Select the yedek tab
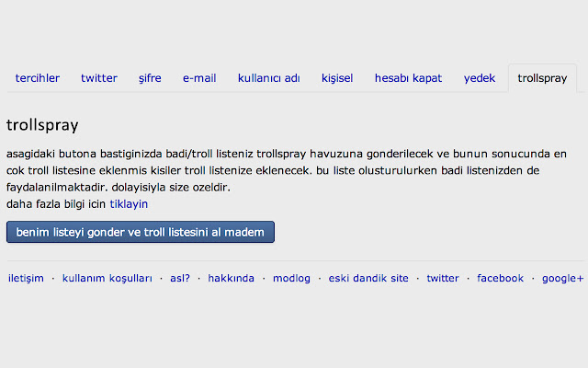 coord(480,78)
